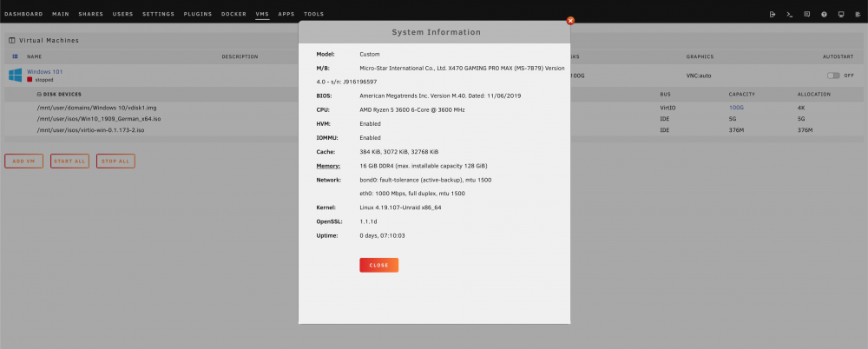This screenshot has width=868, height=349.
Task: Open the Tools menu
Action: coord(314,15)
